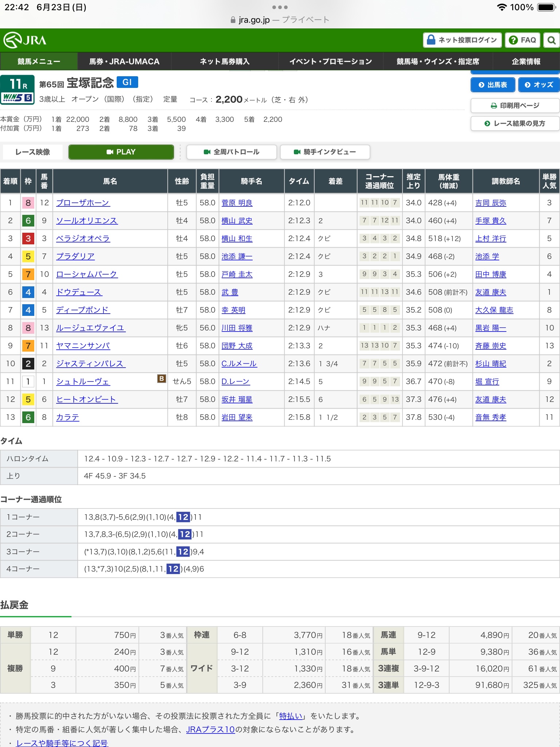Open horse ソールオリエンス link

[x=87, y=221]
